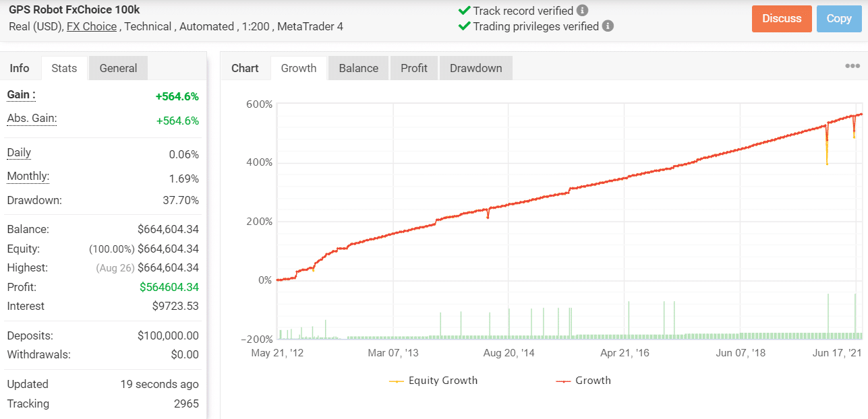The image size is (868, 419).
Task: Click the Monthly label
Action: pyautogui.click(x=28, y=176)
